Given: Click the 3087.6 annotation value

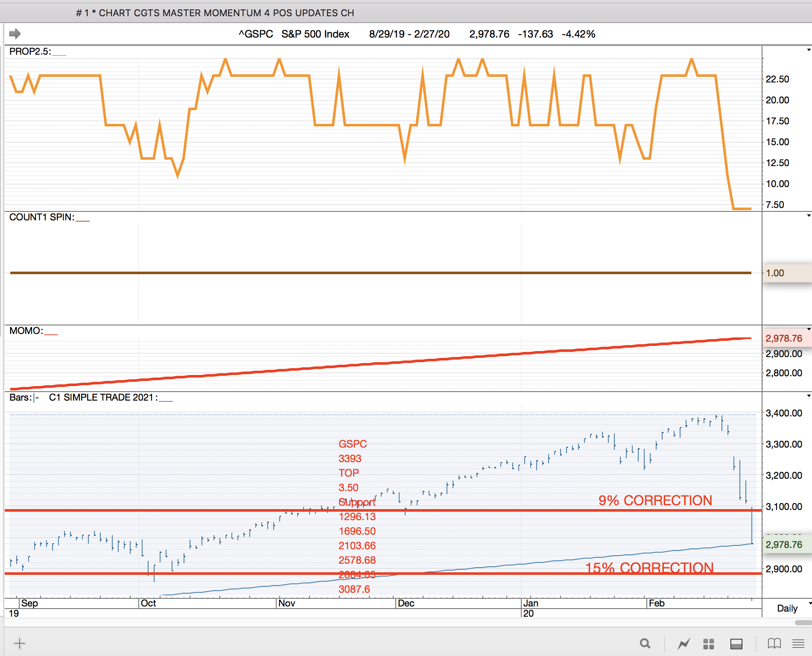Looking at the screenshot, I should [x=354, y=589].
